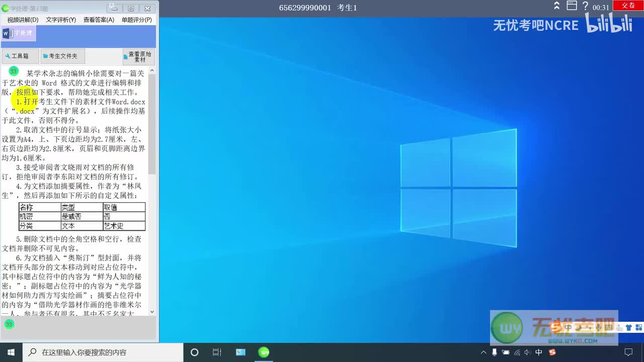This screenshot has height=362, width=644.
Task: Open the 工具箱 toolbox button
Action: (20, 56)
